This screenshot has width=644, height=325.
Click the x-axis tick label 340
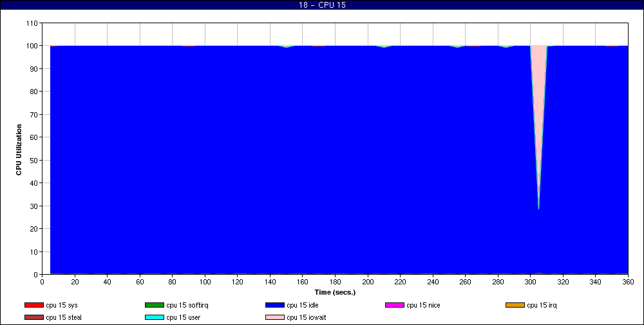tap(596, 282)
